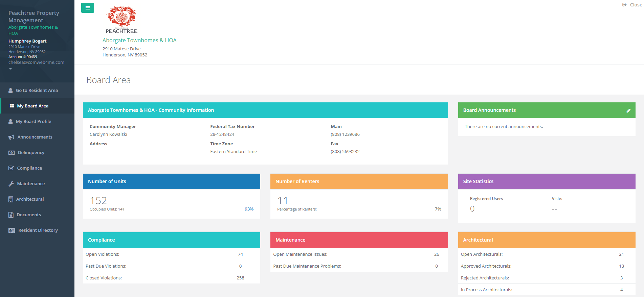Image resolution: width=644 pixels, height=297 pixels.
Task: Expand the user account dropdown caret
Action: (x=10, y=69)
